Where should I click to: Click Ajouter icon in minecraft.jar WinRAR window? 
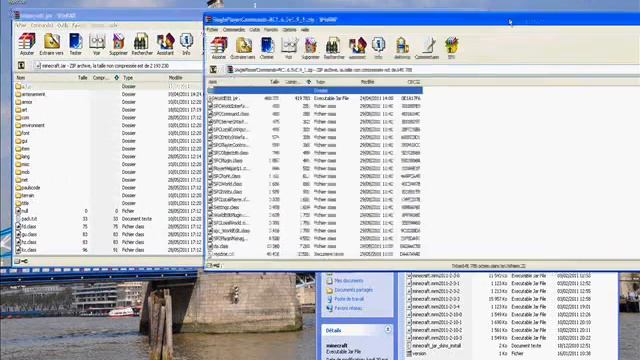tap(27, 44)
